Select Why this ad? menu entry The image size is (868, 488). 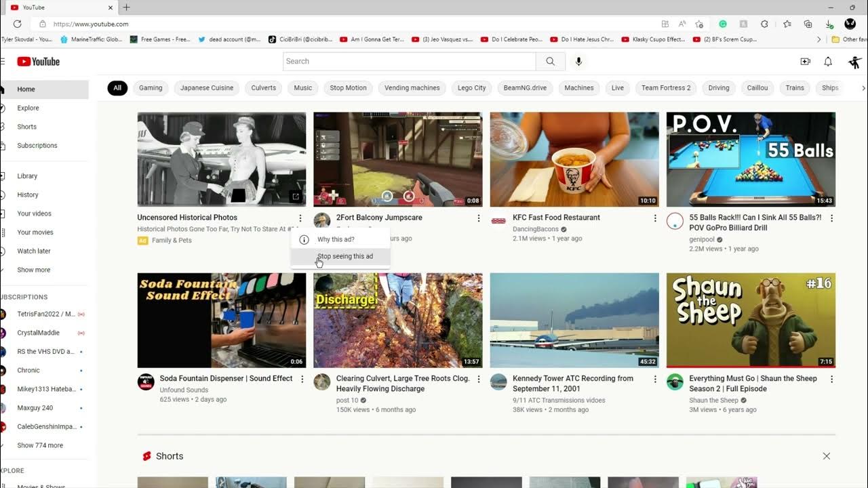tap(340, 239)
